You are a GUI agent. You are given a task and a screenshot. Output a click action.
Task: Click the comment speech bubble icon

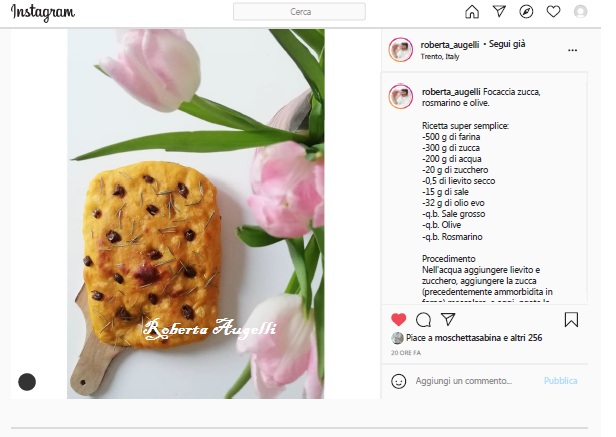(x=423, y=319)
